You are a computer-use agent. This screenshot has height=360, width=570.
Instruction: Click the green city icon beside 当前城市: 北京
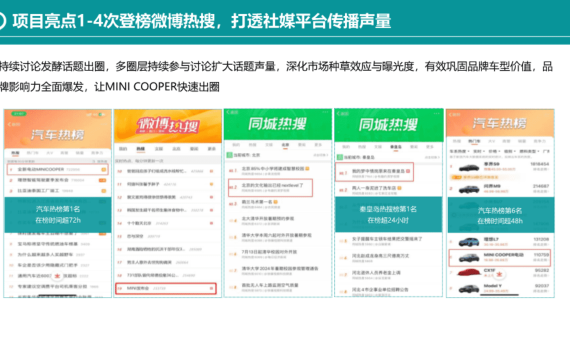[229, 155]
